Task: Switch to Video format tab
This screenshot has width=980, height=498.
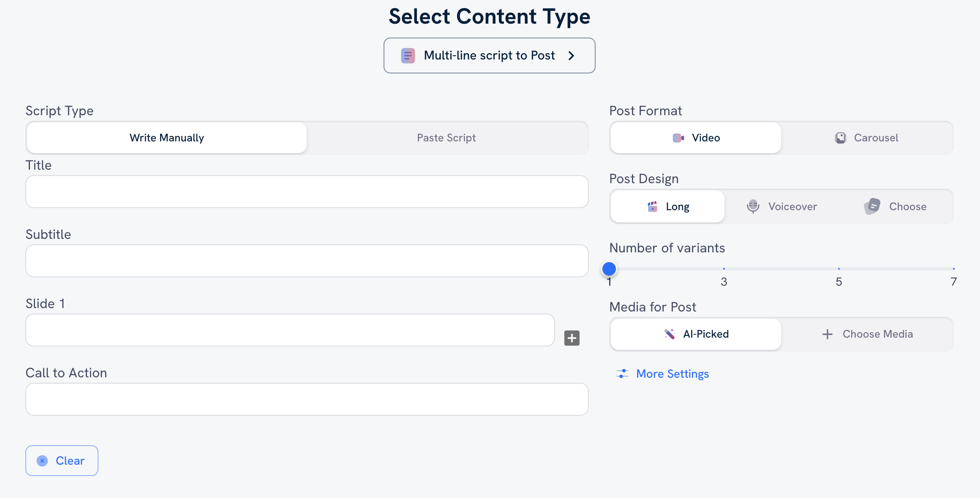Action: point(695,138)
